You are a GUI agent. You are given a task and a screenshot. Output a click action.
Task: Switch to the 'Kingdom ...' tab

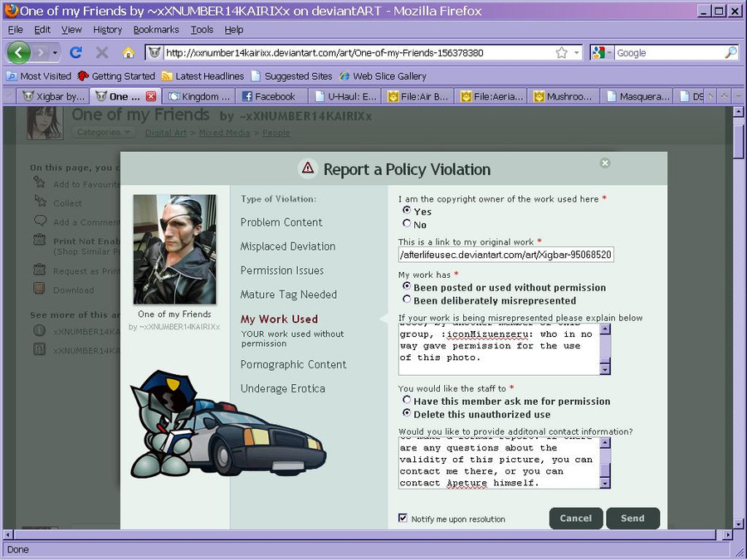point(199,97)
